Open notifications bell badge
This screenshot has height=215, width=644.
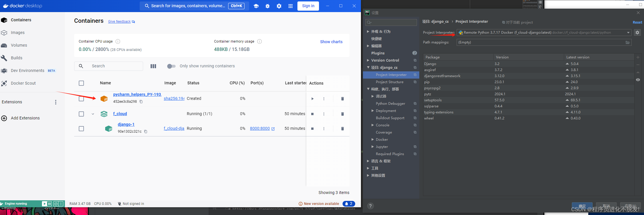pos(349,204)
